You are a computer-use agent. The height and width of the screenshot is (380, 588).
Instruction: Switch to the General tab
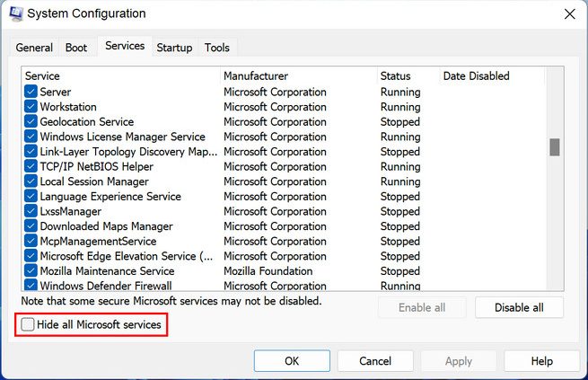pos(34,48)
